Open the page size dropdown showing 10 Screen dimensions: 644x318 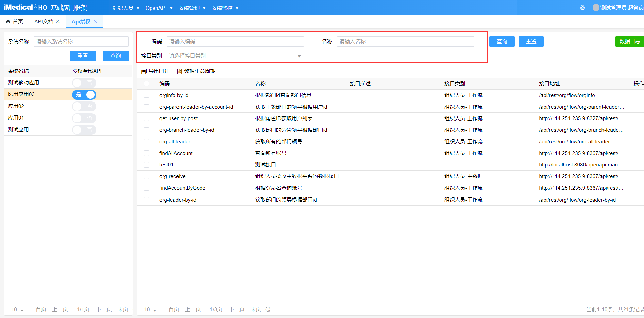pos(150,309)
